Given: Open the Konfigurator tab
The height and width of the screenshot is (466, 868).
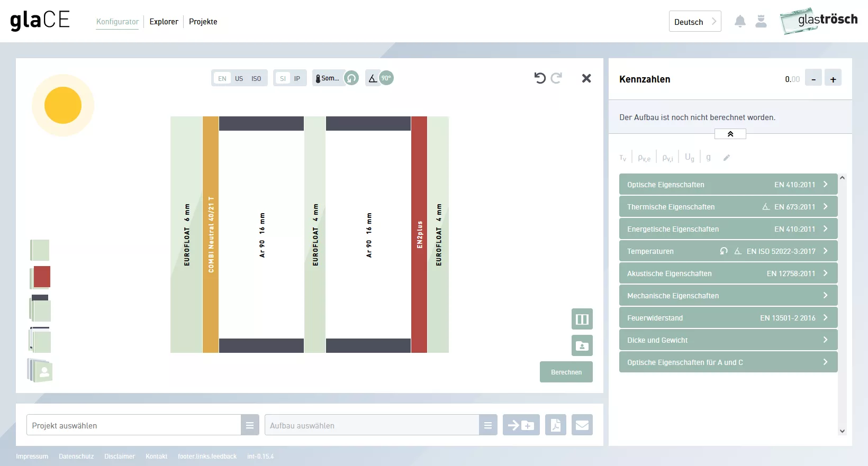Looking at the screenshot, I should (x=117, y=22).
